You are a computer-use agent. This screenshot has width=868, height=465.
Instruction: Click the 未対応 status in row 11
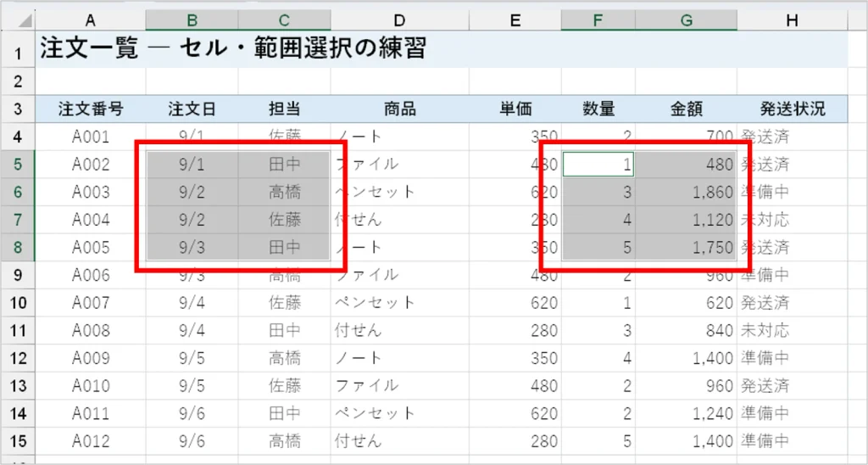point(793,330)
